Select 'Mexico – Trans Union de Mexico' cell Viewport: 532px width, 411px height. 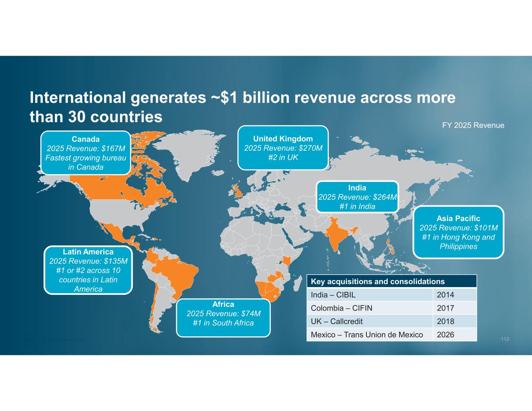pos(370,335)
